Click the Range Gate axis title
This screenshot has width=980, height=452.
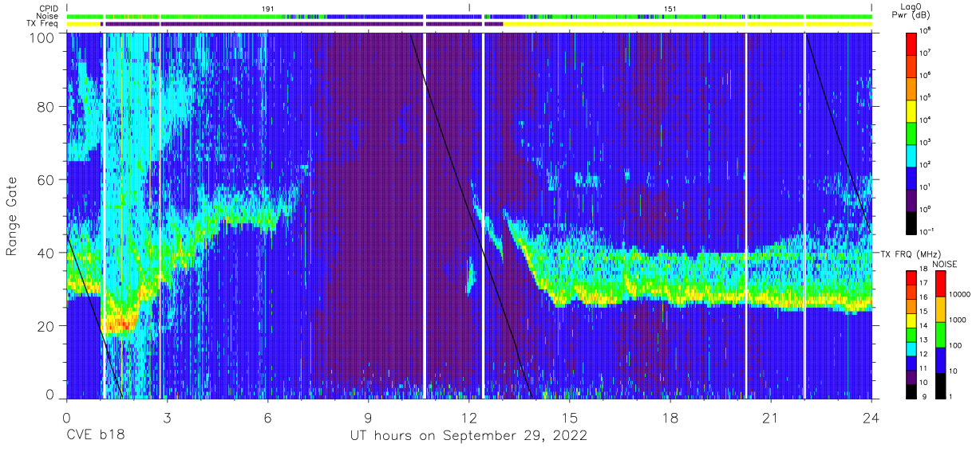click(12, 217)
